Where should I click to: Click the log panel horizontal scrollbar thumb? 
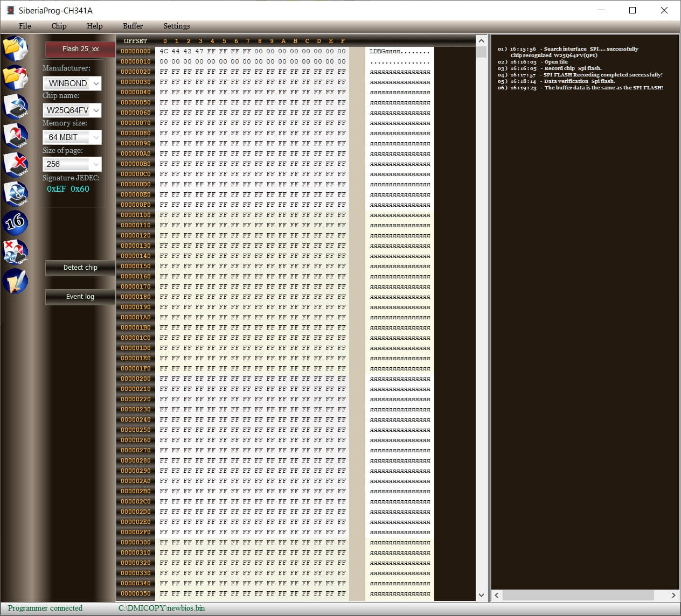click(578, 595)
